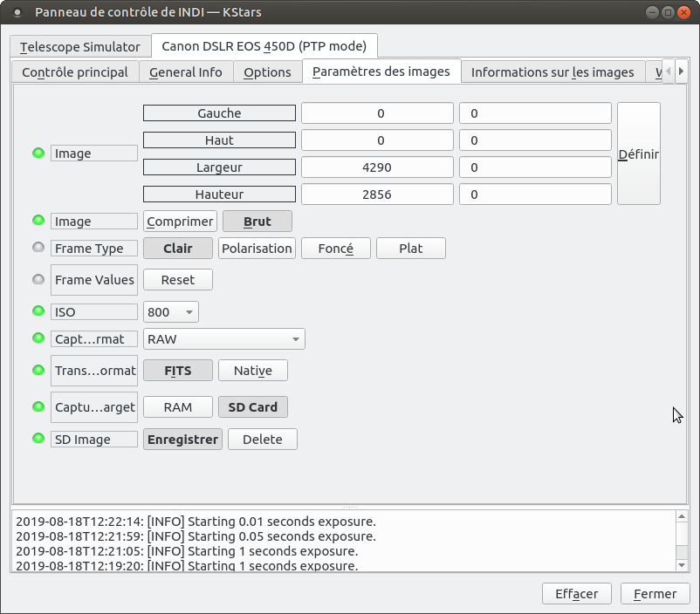Click the Effacer button
The image size is (700, 614).
pos(577,593)
